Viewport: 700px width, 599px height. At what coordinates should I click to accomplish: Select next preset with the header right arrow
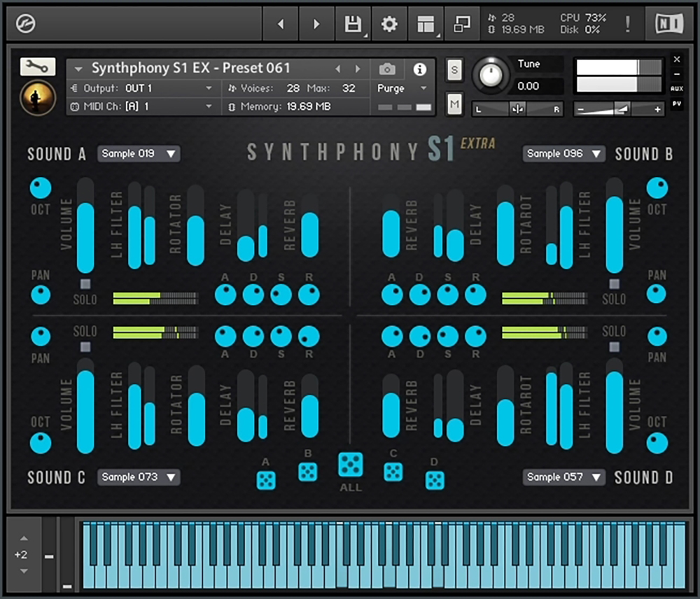tap(358, 69)
